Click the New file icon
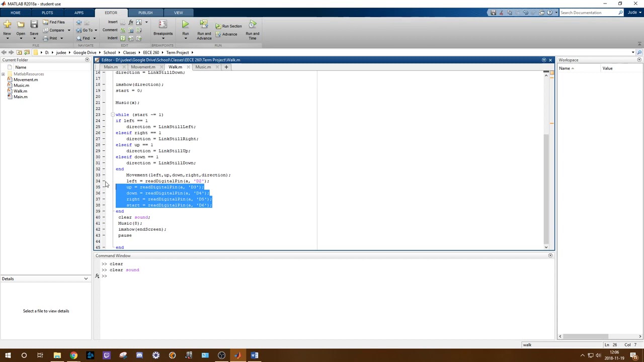The width and height of the screenshot is (644, 362). click(x=7, y=24)
